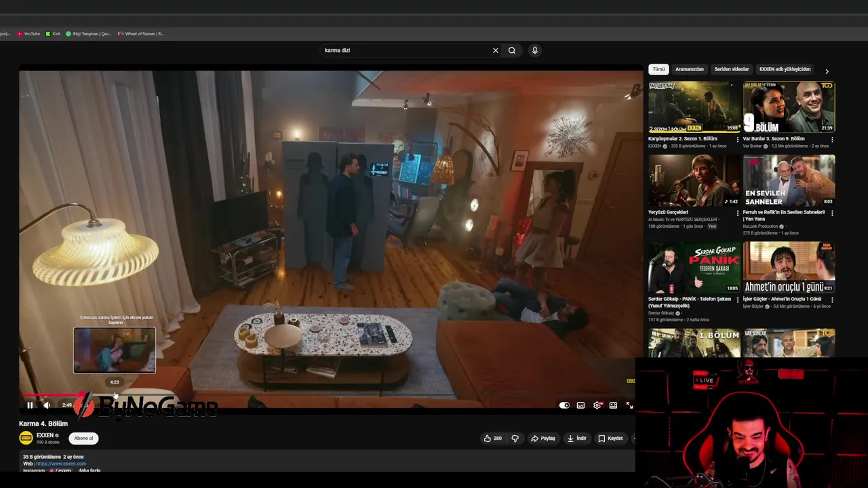Image resolution: width=868 pixels, height=488 pixels.
Task: Click title 'Yeryüzü Gerçekleri'
Action: tap(668, 212)
